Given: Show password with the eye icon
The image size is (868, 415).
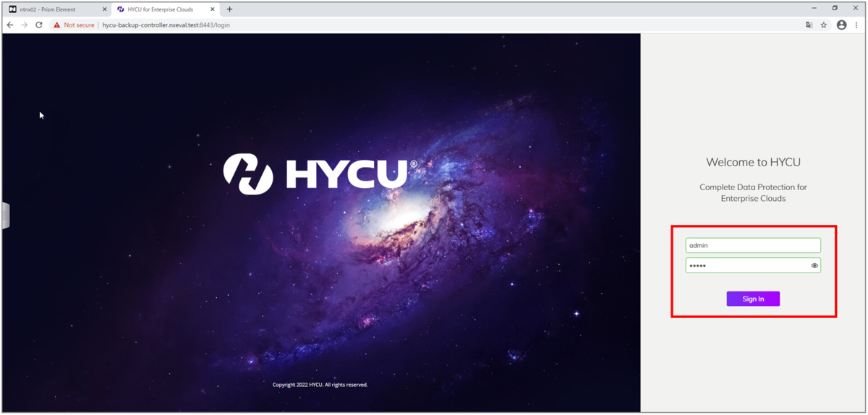Looking at the screenshot, I should coord(814,265).
